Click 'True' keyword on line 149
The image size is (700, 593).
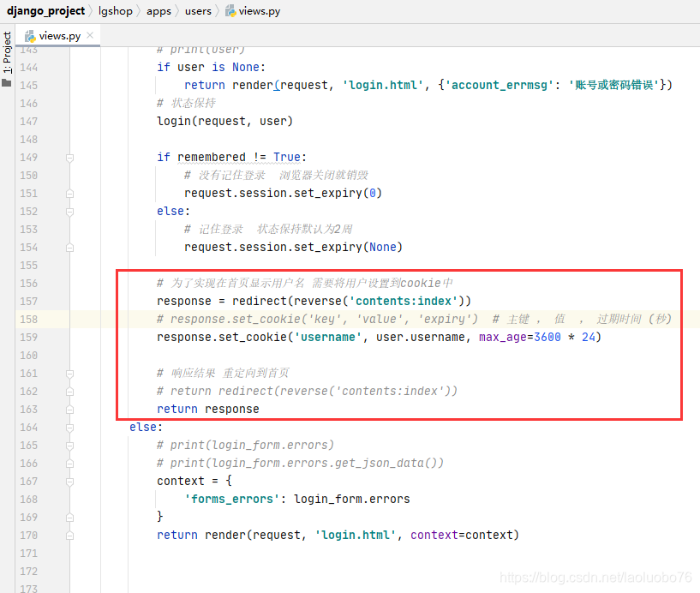tap(287, 157)
